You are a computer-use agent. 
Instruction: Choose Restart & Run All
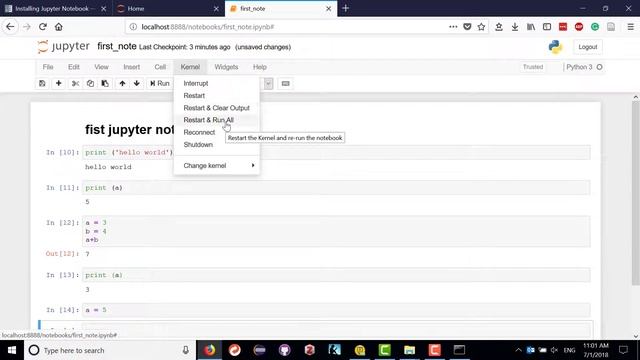(216, 120)
